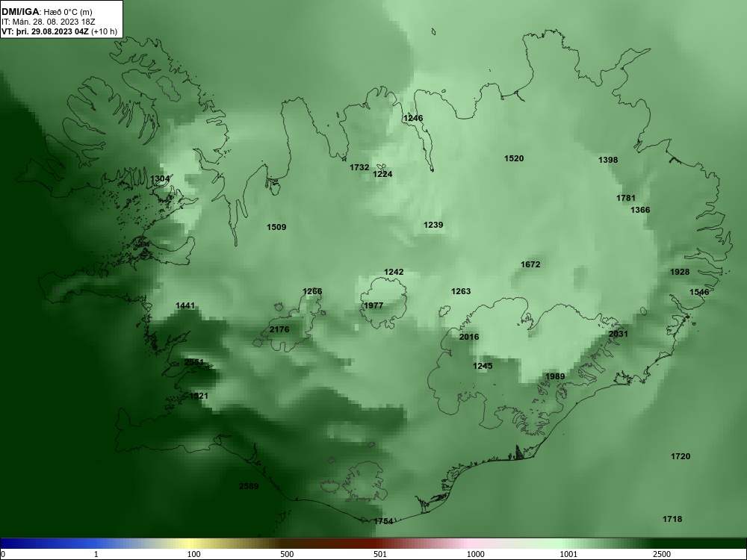Click the 1398 value in the northeast

tap(608, 160)
